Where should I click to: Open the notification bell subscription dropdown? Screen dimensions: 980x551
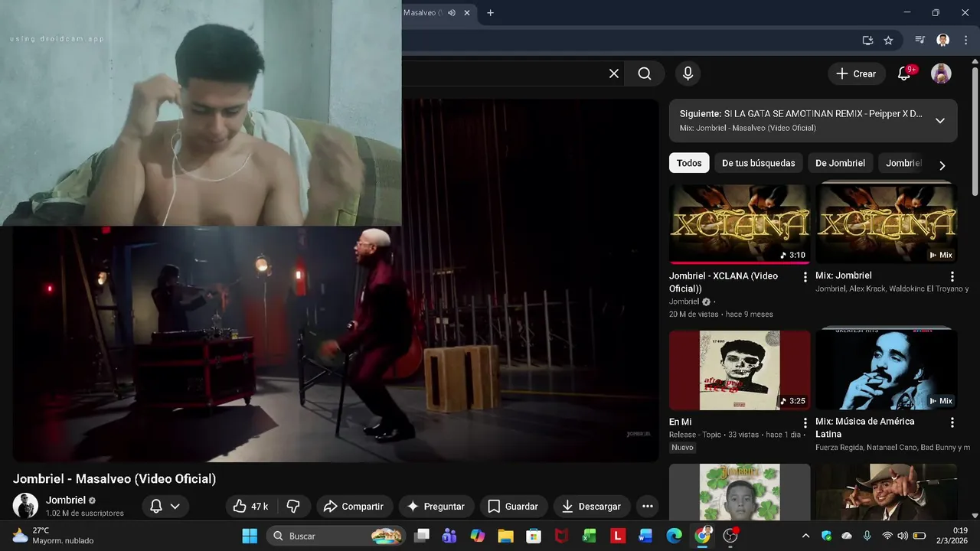(165, 506)
